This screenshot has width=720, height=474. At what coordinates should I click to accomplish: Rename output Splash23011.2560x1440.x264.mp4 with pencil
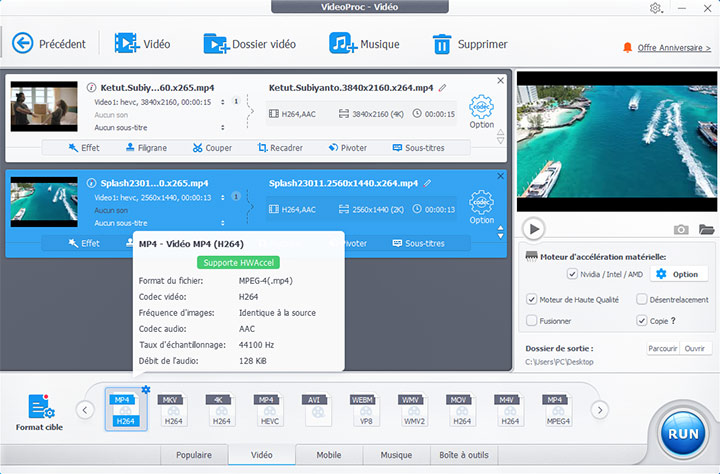point(428,183)
